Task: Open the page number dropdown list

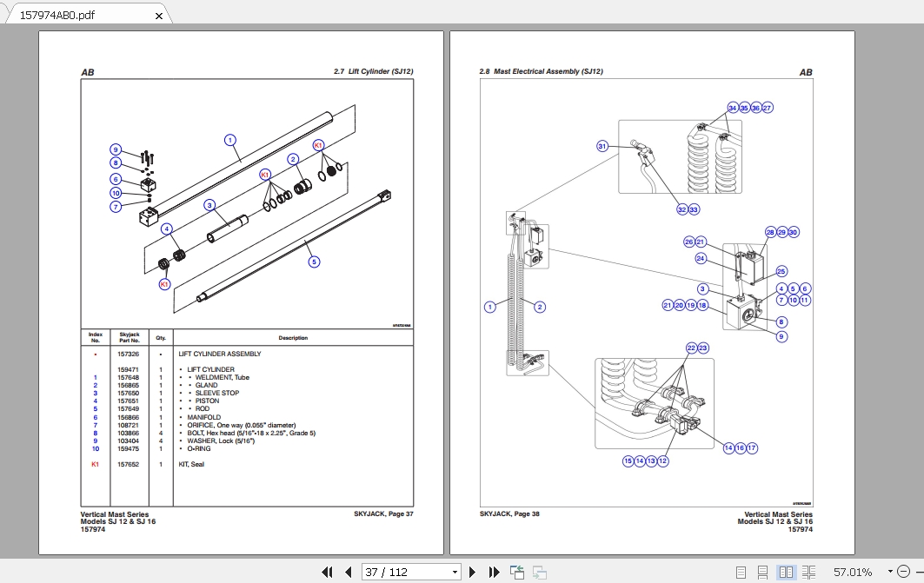Action: pyautogui.click(x=454, y=572)
